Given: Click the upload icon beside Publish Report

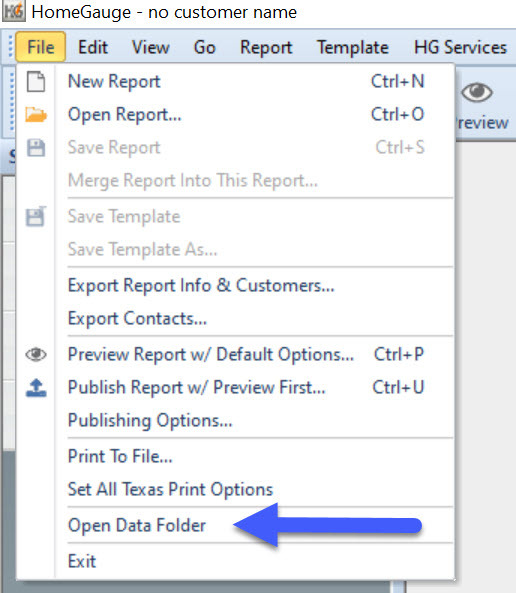Looking at the screenshot, I should click(36, 388).
